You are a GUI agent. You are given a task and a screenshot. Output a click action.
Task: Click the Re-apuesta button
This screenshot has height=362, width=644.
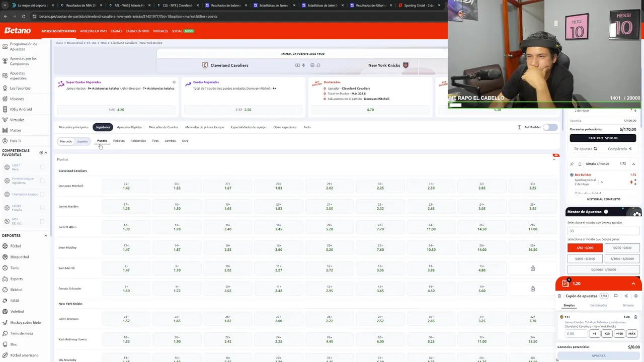[x=586, y=149]
